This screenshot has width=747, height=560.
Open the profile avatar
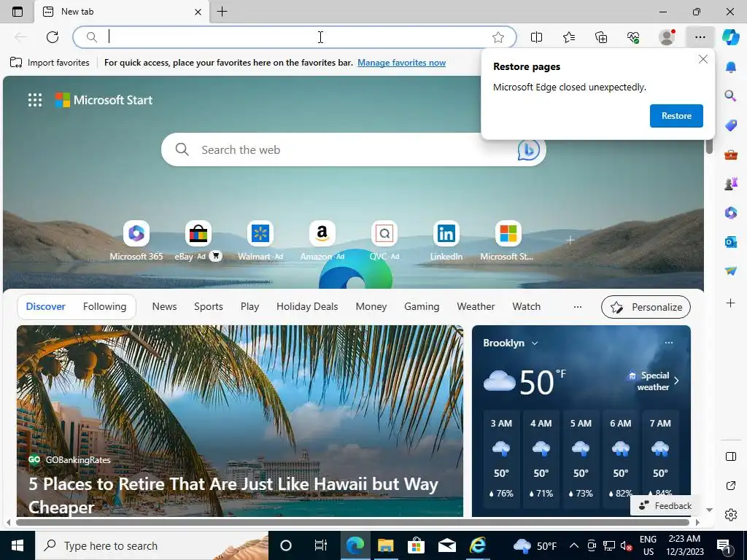(667, 37)
